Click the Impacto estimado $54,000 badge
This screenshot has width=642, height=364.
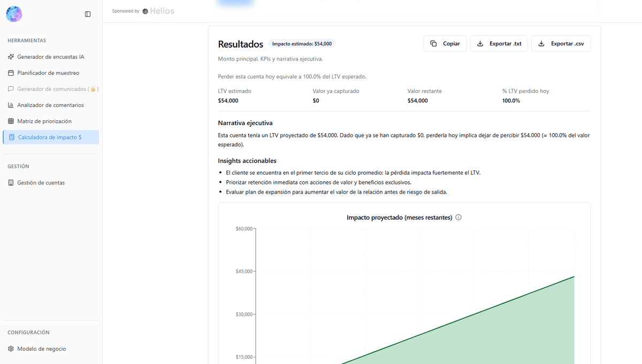(x=302, y=44)
